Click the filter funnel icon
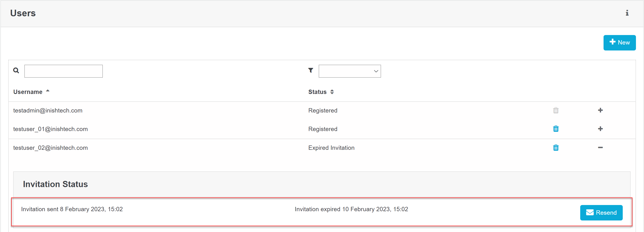644x232 pixels. tap(310, 71)
